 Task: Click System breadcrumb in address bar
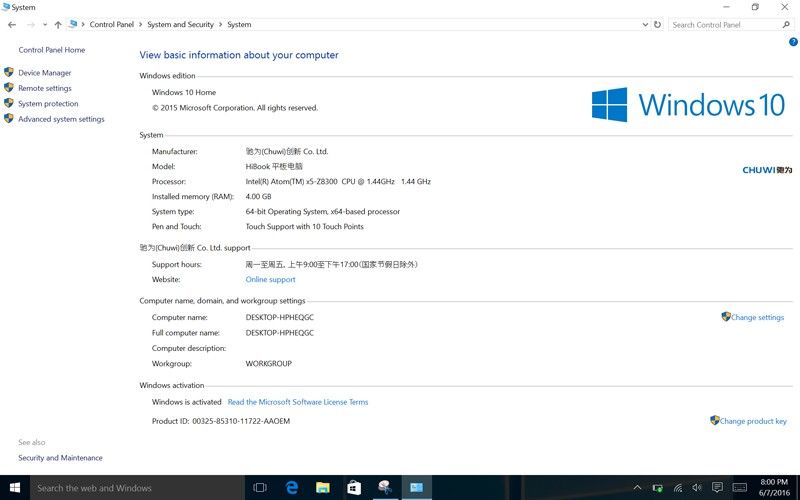pyautogui.click(x=239, y=24)
